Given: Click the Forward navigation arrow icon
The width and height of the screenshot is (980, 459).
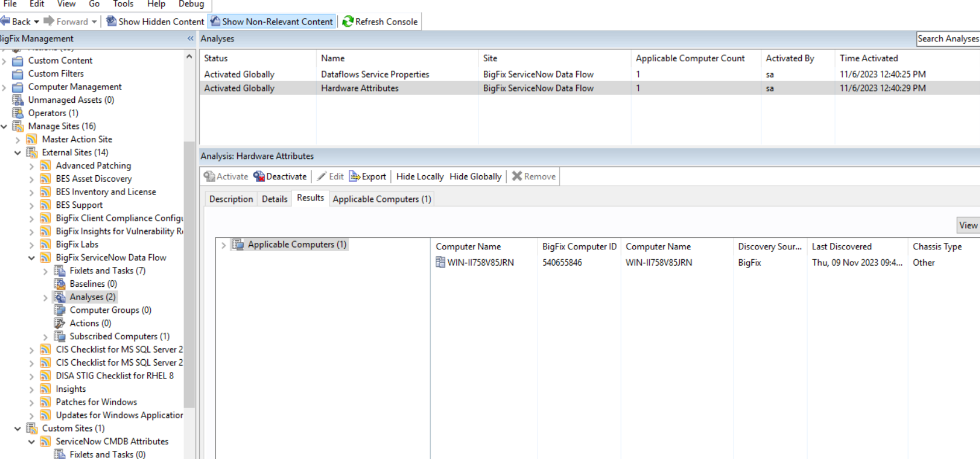Looking at the screenshot, I should tap(49, 22).
